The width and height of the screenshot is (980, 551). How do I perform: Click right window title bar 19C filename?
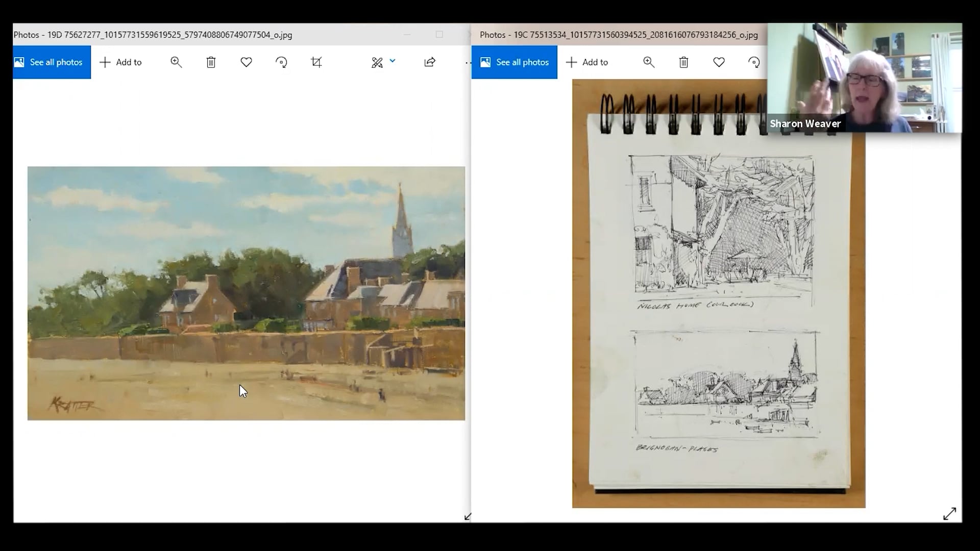[635, 35]
